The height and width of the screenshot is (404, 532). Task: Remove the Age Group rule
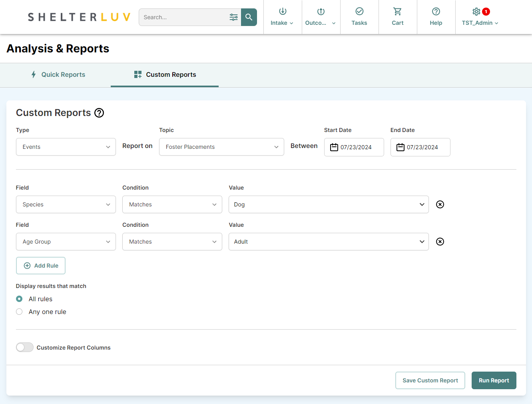(x=440, y=242)
